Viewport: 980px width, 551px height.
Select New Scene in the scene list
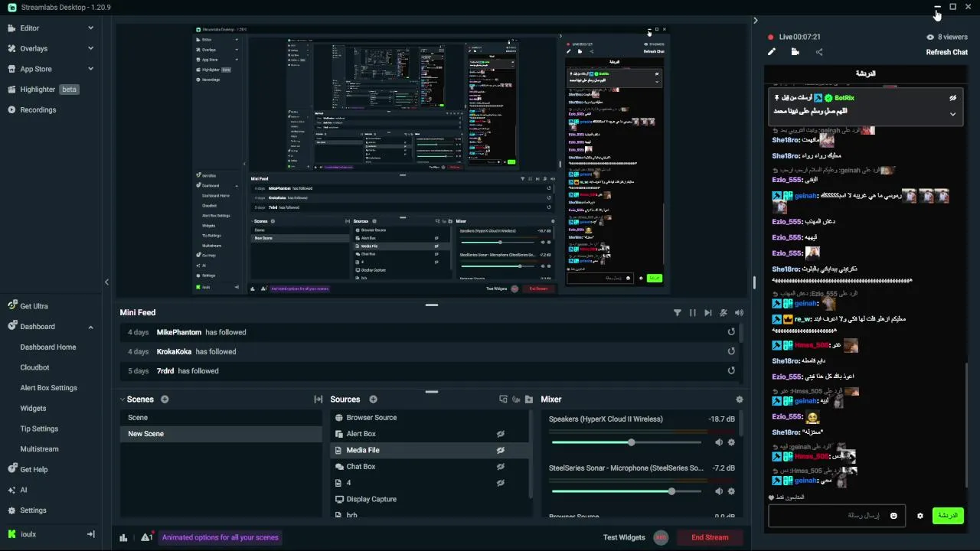221,434
